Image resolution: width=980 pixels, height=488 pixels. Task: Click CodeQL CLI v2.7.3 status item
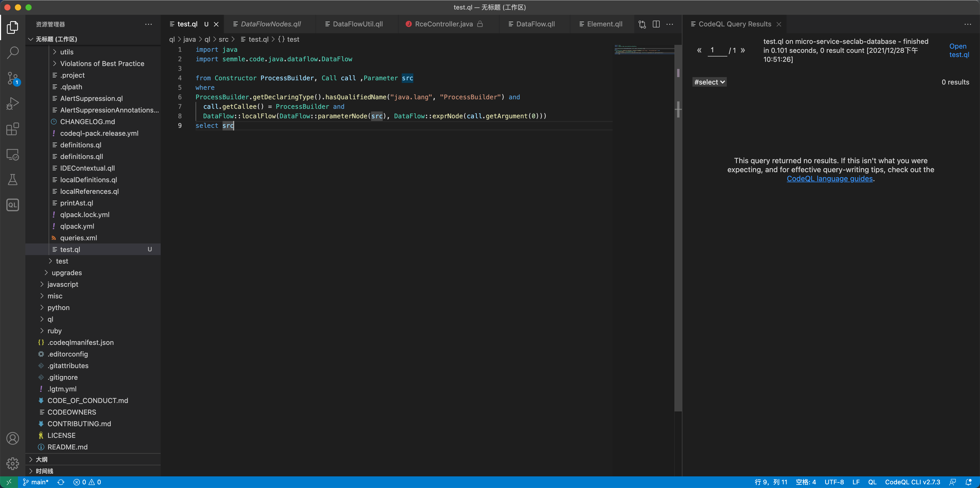point(912,482)
